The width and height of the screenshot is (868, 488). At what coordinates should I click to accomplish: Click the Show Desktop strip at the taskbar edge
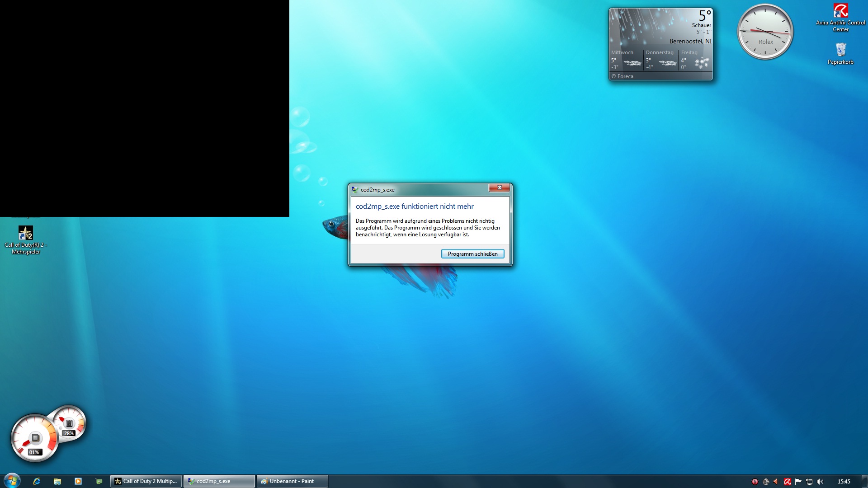[864, 481]
